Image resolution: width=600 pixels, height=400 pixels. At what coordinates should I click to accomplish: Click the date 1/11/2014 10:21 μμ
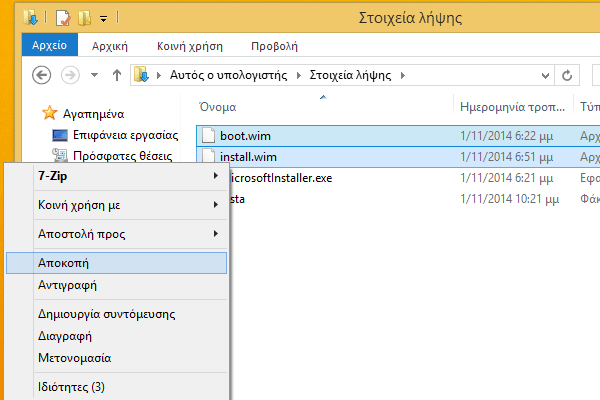pos(510,199)
